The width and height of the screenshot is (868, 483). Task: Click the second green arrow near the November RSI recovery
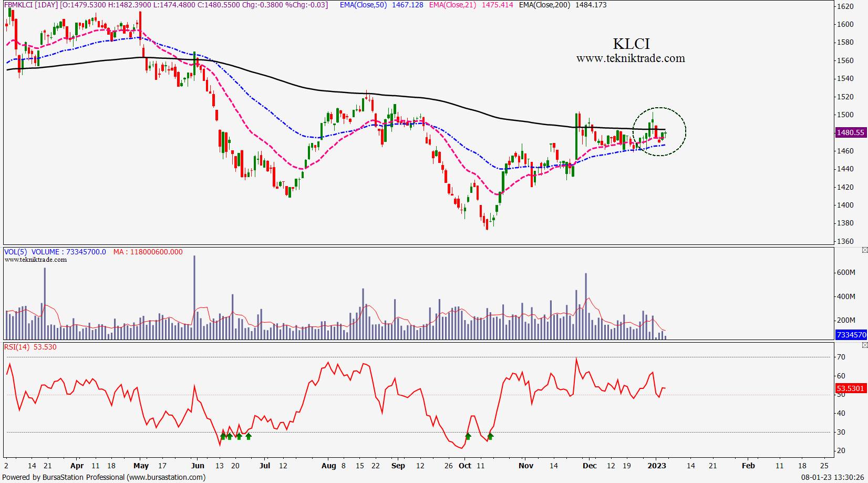[x=490, y=436]
